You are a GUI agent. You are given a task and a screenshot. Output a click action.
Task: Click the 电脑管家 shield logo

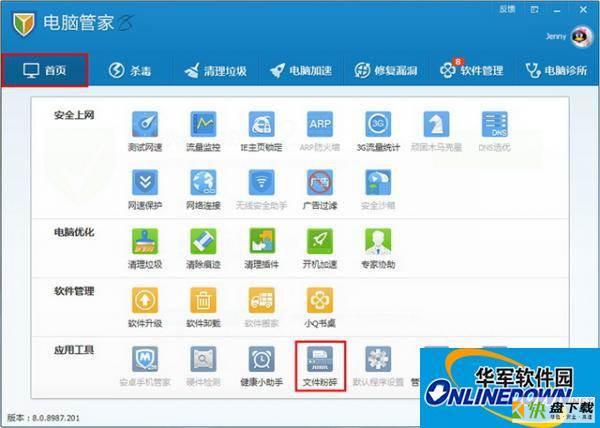[x=24, y=24]
